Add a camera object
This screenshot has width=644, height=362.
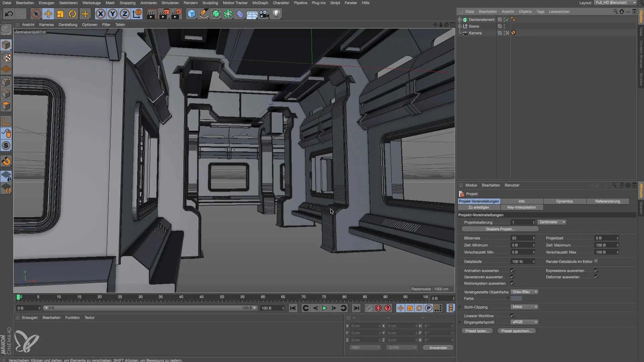click(x=264, y=14)
